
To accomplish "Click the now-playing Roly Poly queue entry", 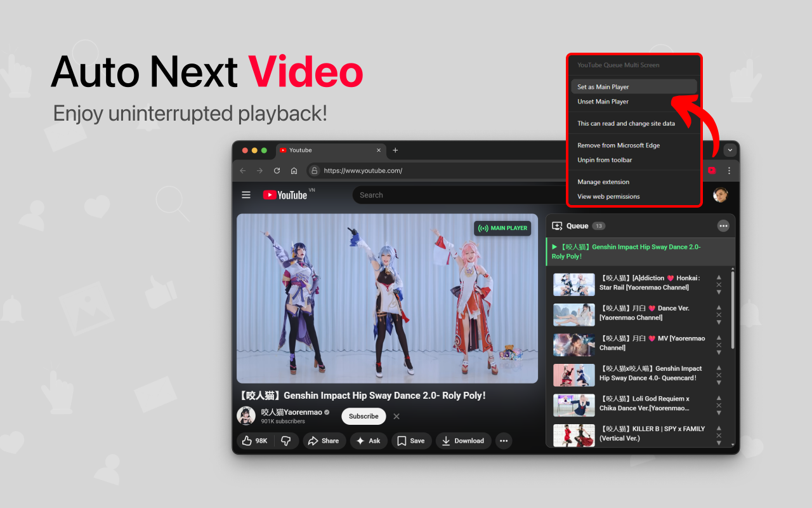I will pyautogui.click(x=640, y=251).
